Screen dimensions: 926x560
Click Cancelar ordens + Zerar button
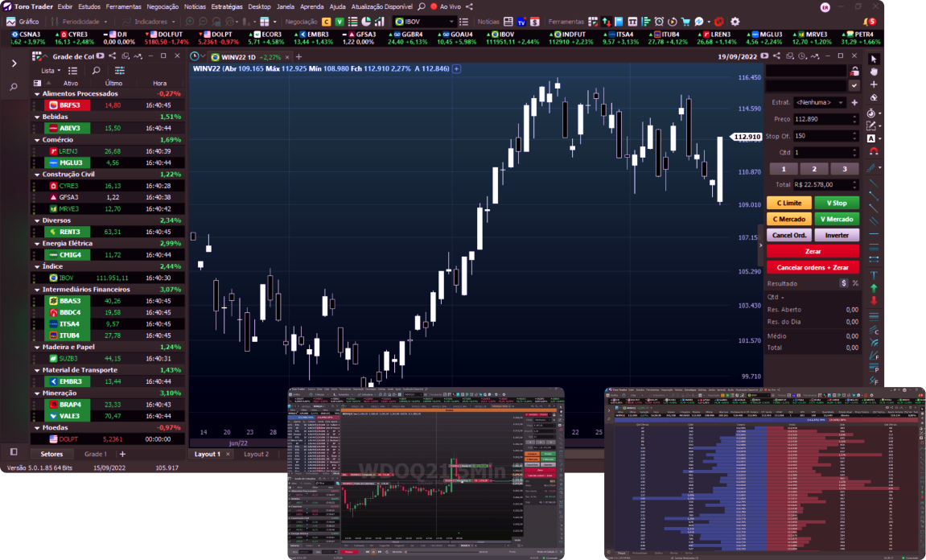(813, 268)
